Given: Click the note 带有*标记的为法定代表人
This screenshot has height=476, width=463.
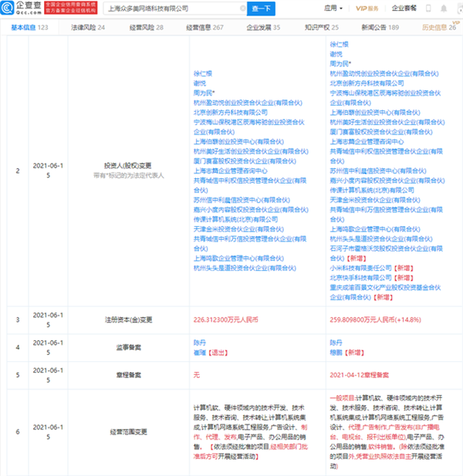Looking at the screenshot, I should pos(128,175).
